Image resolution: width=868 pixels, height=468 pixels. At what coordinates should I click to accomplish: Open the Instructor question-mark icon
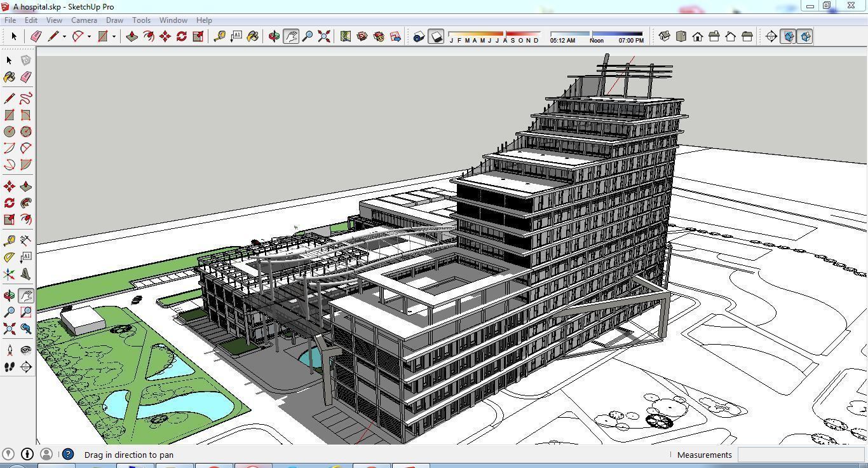[68, 454]
